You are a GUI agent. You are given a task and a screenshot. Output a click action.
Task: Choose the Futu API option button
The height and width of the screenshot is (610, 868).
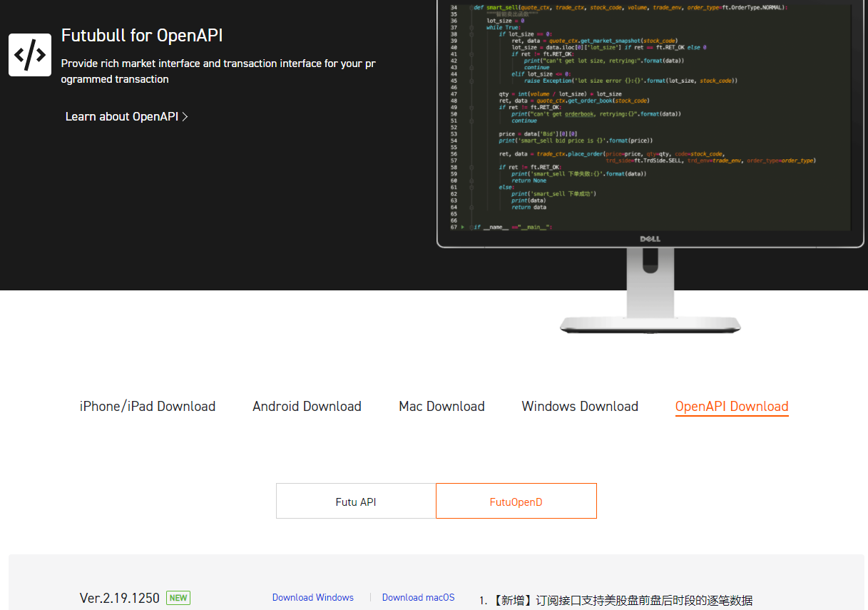(356, 502)
